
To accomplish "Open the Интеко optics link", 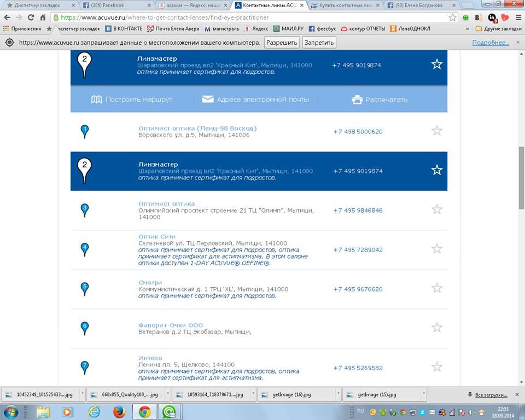I will tap(150, 358).
